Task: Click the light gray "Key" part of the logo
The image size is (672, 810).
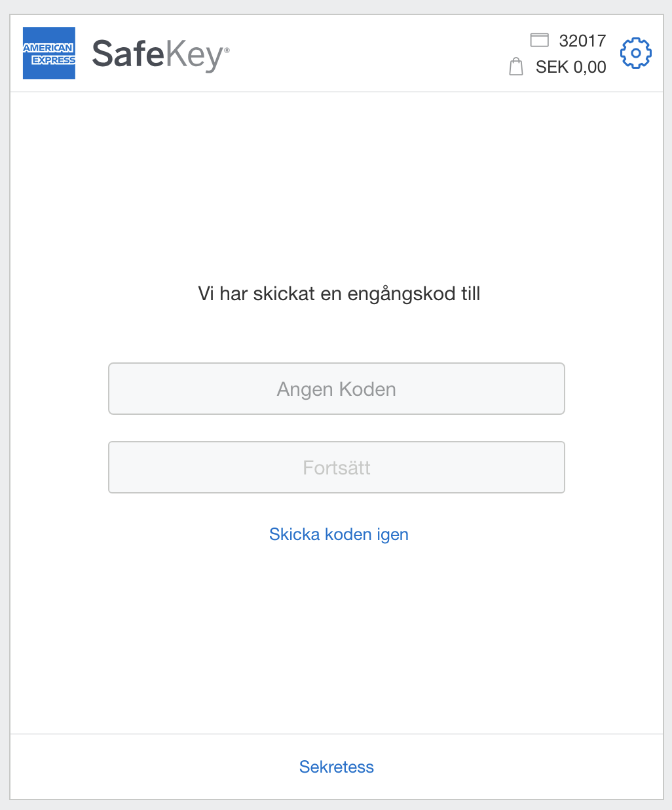Action: click(193, 55)
